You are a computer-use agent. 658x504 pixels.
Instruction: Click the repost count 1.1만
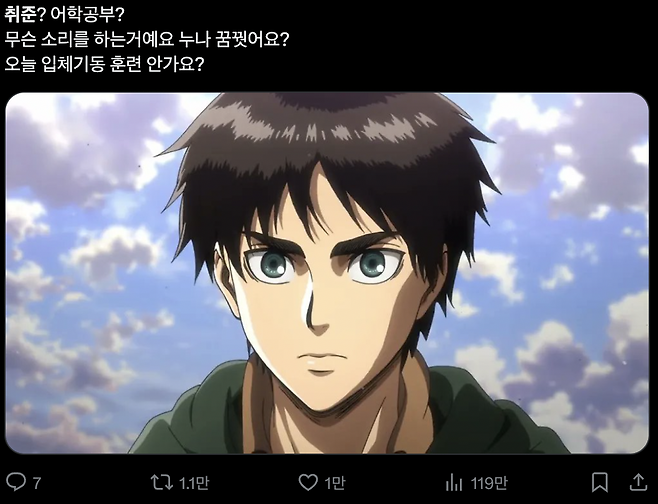(x=194, y=483)
